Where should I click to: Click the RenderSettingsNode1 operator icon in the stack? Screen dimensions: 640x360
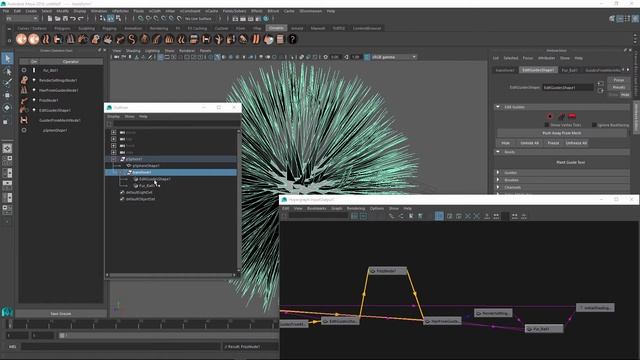(x=24, y=80)
